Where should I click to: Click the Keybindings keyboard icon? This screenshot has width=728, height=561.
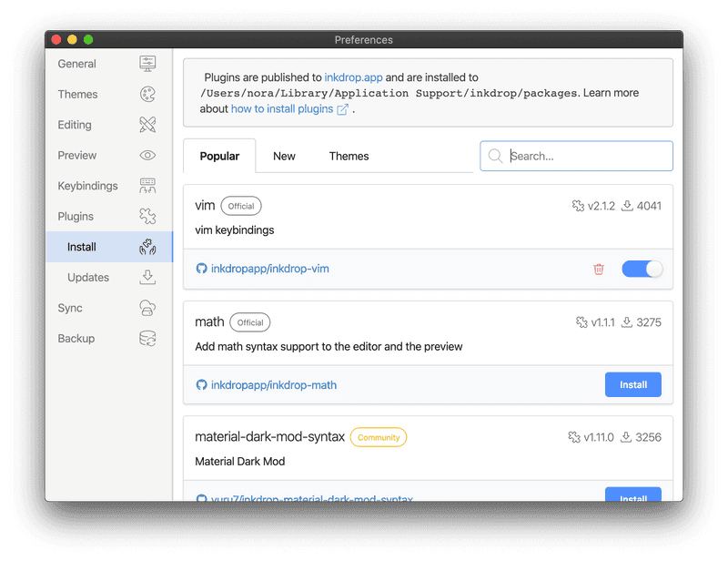tap(147, 186)
